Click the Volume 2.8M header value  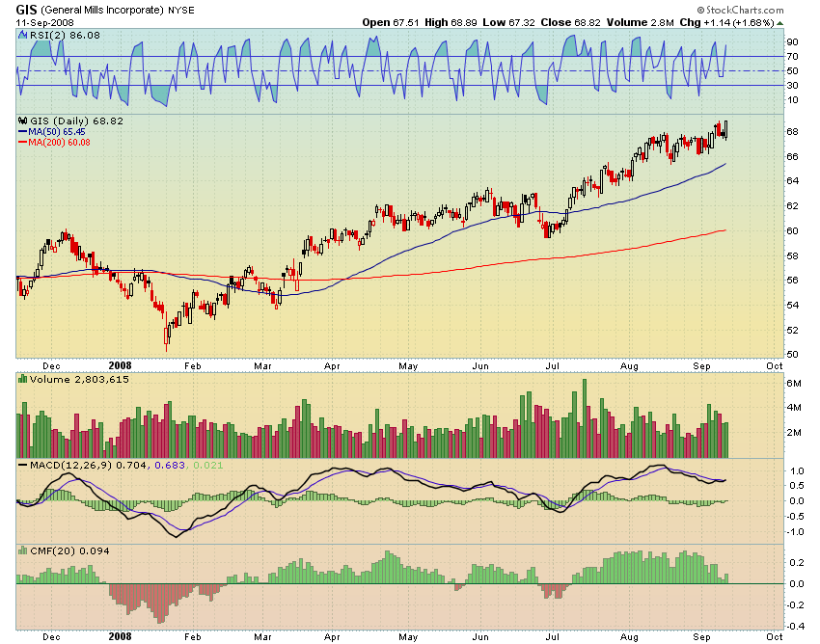(641, 22)
